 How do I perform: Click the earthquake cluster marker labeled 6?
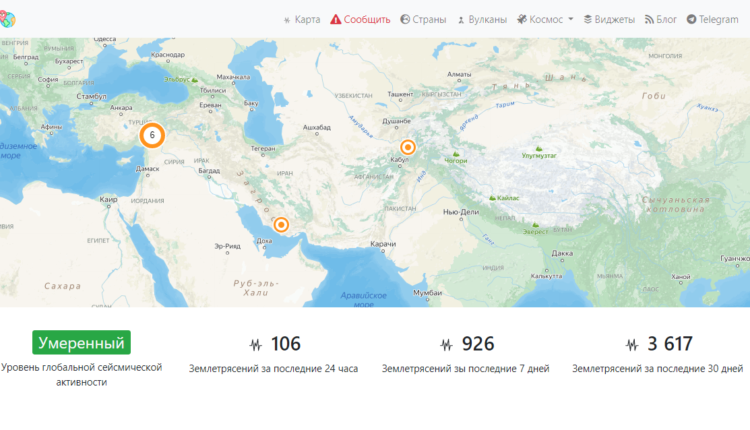[152, 134]
